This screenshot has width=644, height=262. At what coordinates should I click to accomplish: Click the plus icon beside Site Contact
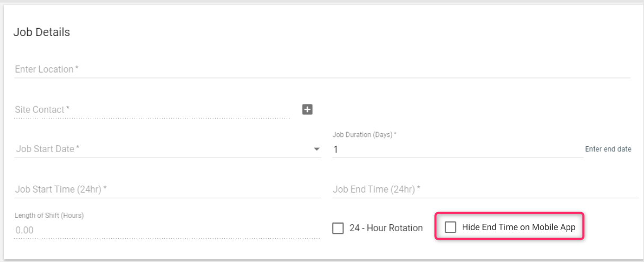click(307, 109)
